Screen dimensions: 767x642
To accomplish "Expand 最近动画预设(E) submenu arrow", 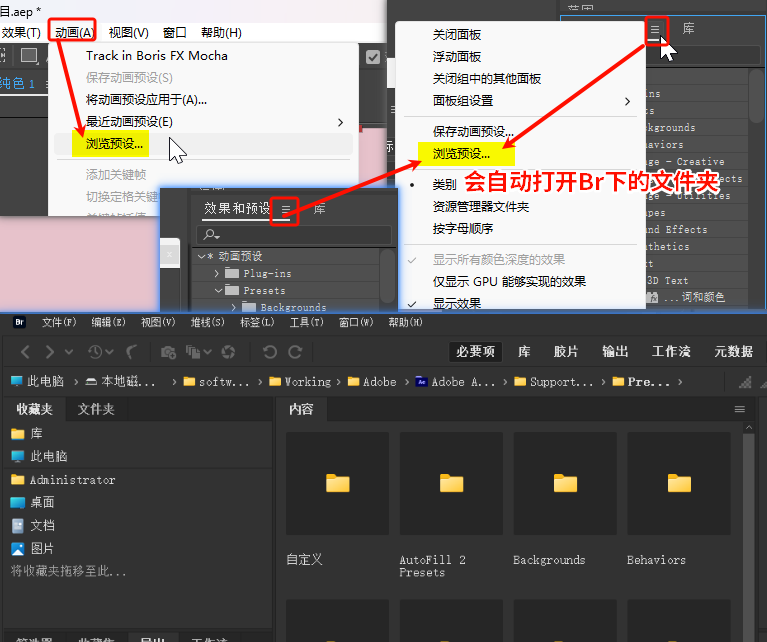I will pos(340,122).
